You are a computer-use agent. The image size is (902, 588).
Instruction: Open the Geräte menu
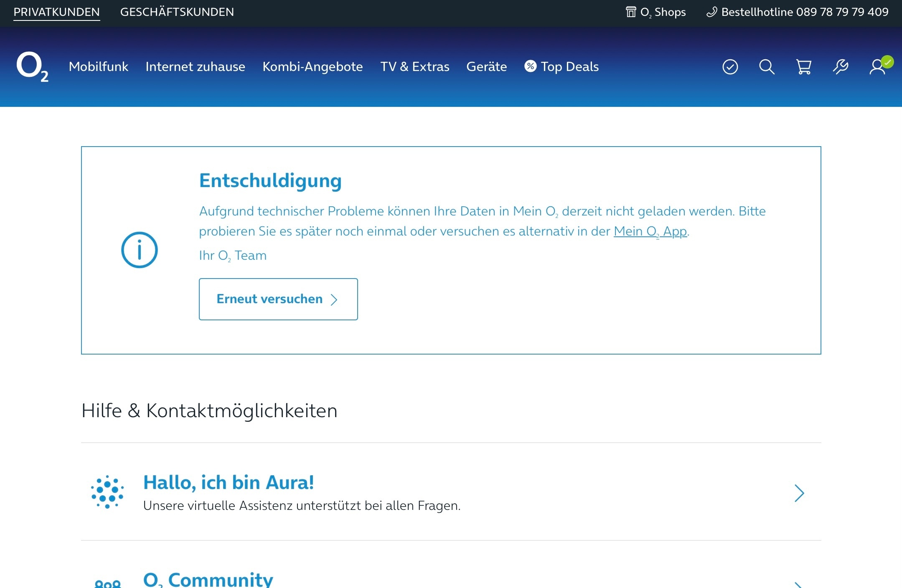(486, 66)
